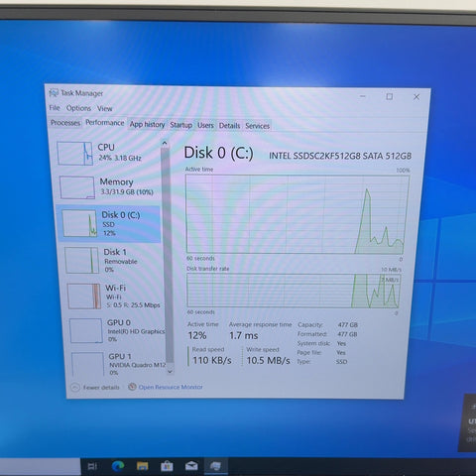Select the CPU performance graph thumbnail
The width and height of the screenshot is (476, 476).
coord(74,154)
